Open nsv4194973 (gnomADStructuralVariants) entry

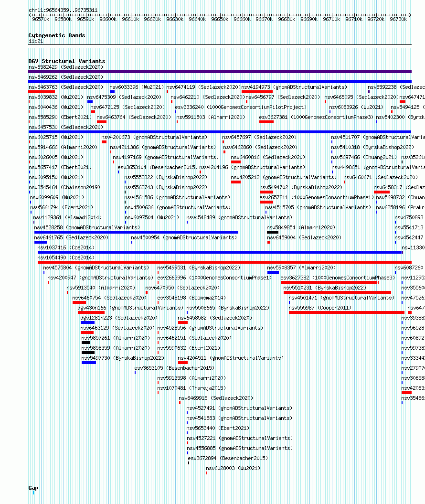294,87
